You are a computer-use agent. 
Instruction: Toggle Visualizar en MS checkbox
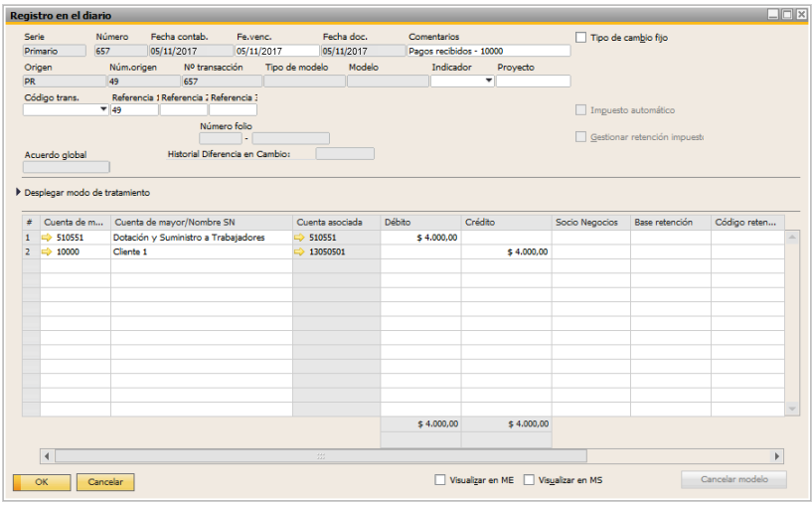[x=529, y=480]
